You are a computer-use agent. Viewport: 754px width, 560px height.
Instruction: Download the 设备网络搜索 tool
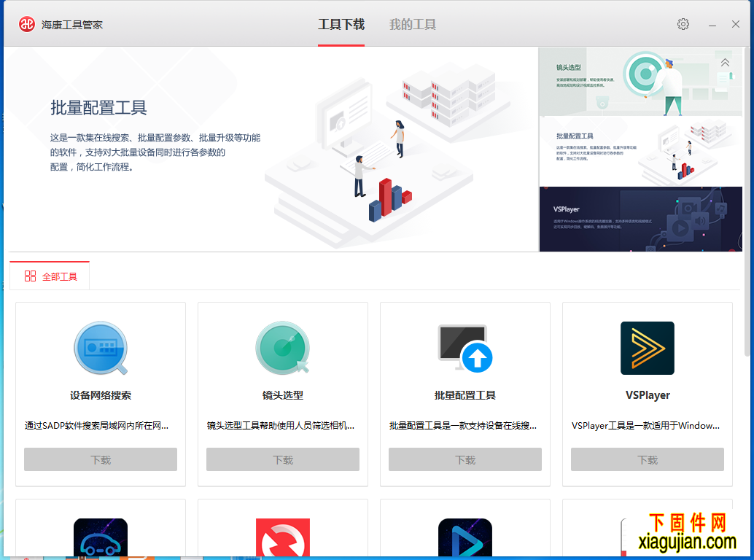click(x=101, y=459)
